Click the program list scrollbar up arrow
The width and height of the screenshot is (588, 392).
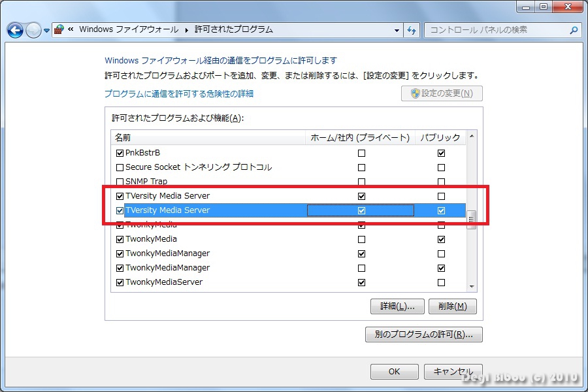(472, 136)
